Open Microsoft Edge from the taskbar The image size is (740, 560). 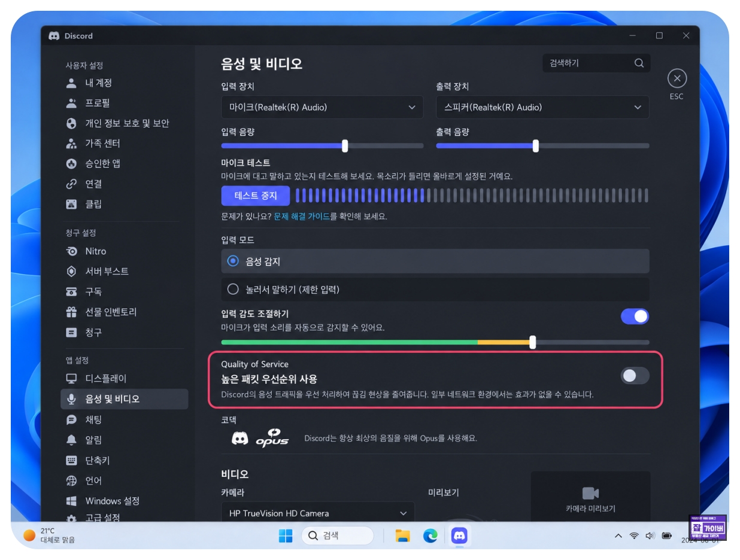(x=430, y=535)
